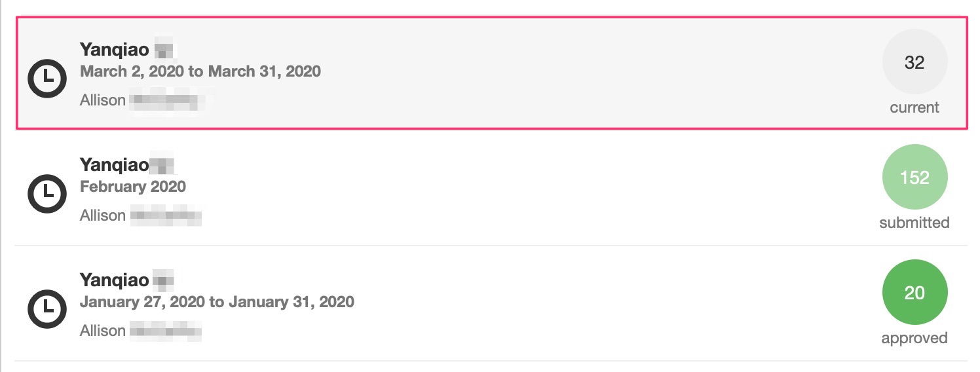Image resolution: width=980 pixels, height=372 pixels.
Task: Click the dark green 20 hours circle
Action: 914,293
